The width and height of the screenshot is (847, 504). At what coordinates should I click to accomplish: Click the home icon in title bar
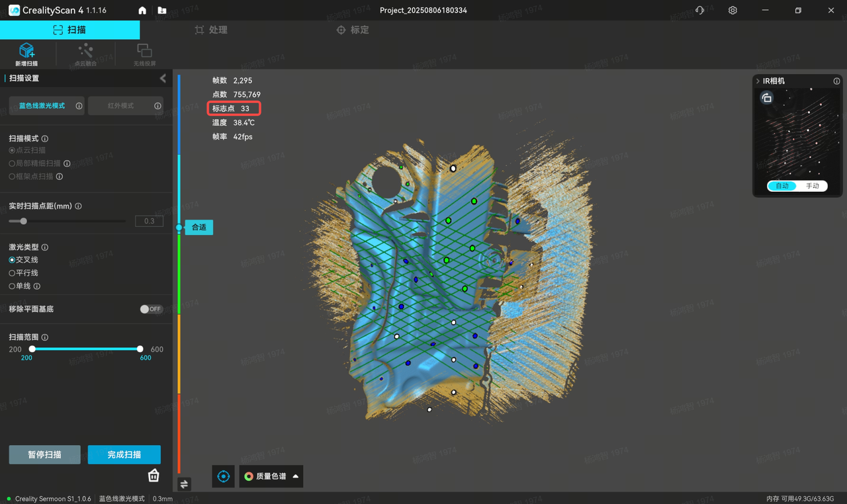click(142, 11)
